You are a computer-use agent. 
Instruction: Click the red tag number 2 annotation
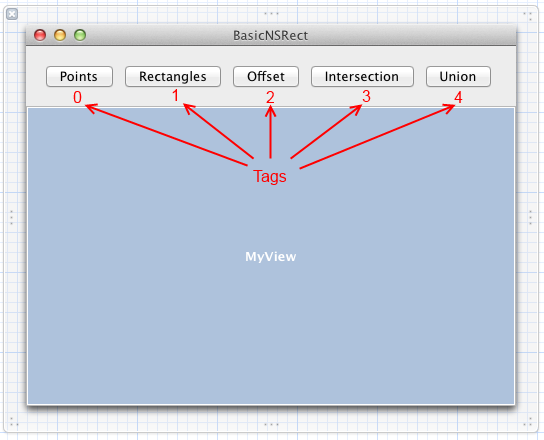tap(270, 97)
